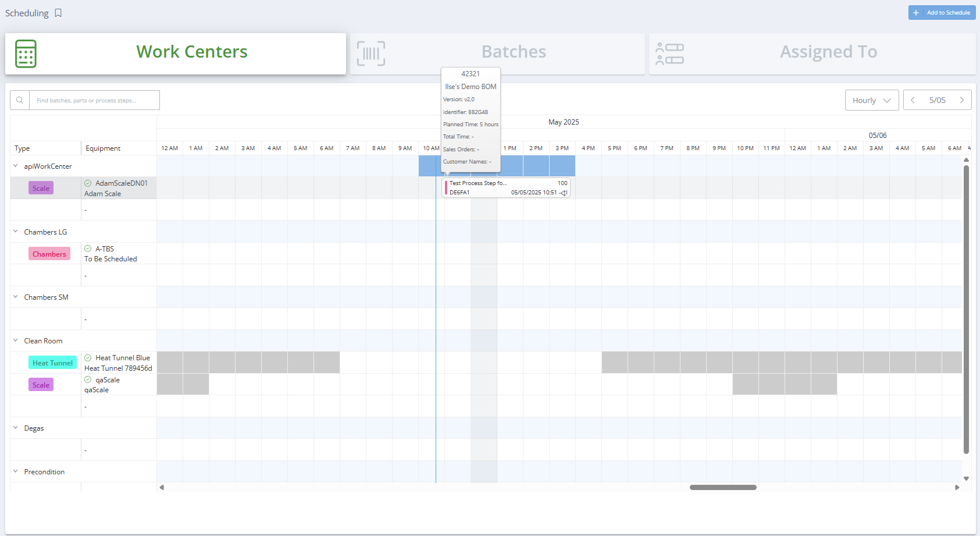980x536 pixels.
Task: Click the May 2025 month header
Action: click(564, 122)
